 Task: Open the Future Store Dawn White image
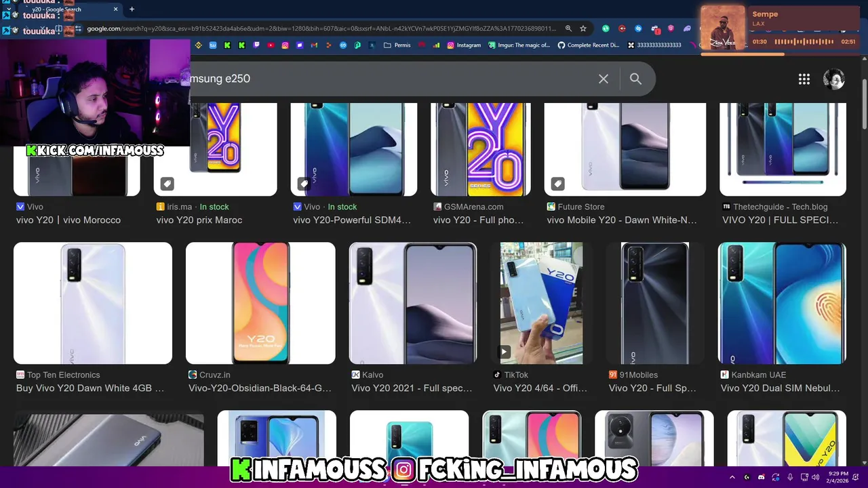click(625, 149)
